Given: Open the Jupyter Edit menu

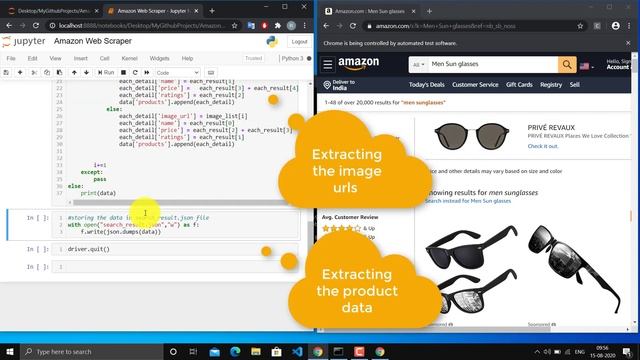Looking at the screenshot, I should (32, 58).
